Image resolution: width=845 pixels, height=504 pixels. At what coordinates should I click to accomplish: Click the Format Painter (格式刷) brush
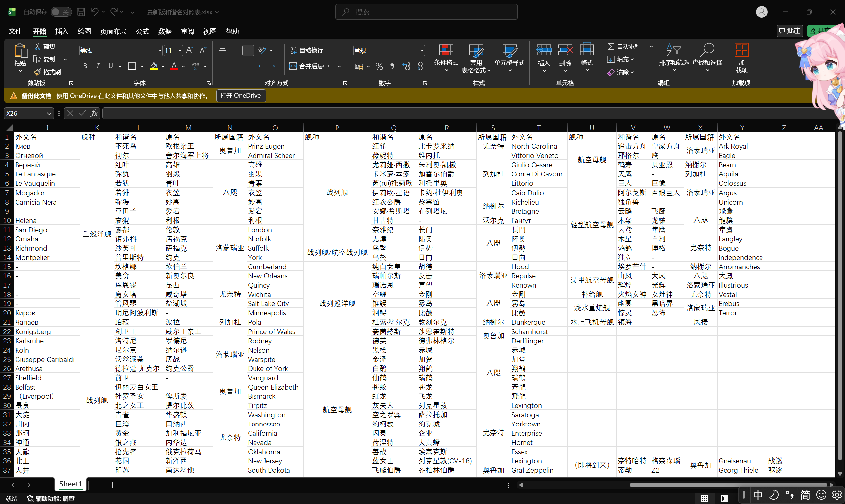click(x=37, y=72)
